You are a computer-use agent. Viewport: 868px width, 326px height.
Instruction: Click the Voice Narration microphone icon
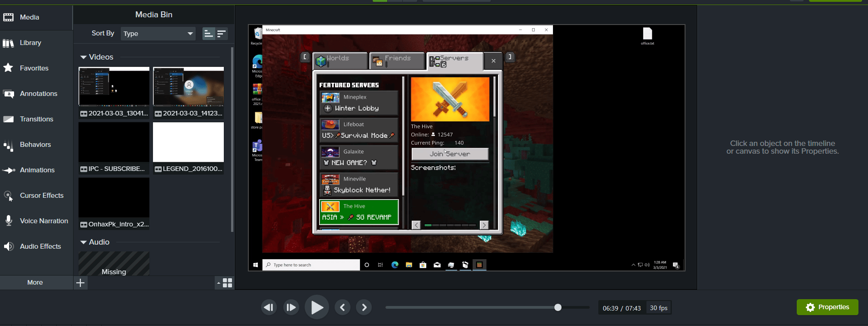point(9,221)
